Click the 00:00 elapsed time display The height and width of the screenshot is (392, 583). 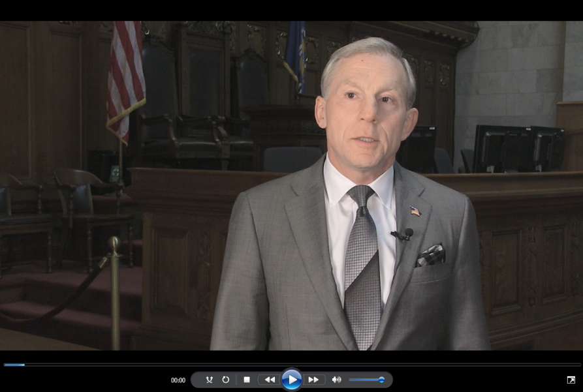[x=178, y=380]
